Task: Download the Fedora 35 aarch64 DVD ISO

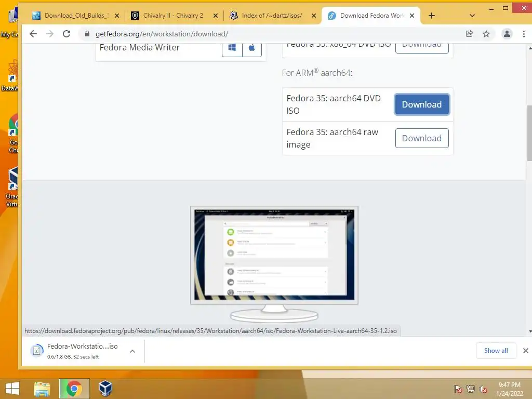Action: (x=422, y=104)
